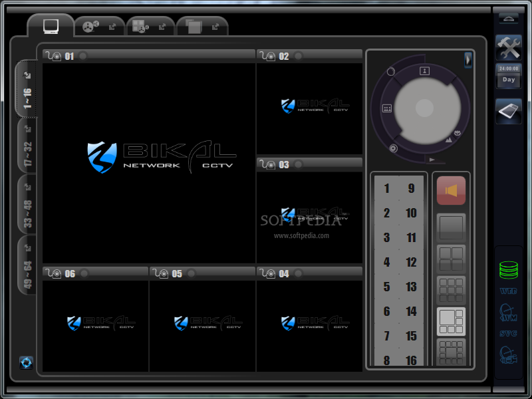Select camera number 2 on the keypad

pos(386,213)
